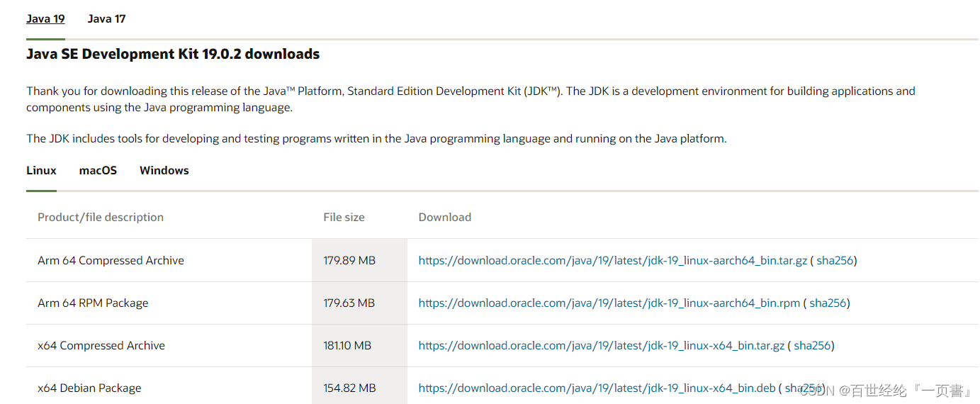Screen dimensions: 980x404
Task: Download the linux-x64_bin.tar.gz link
Action: 602,346
